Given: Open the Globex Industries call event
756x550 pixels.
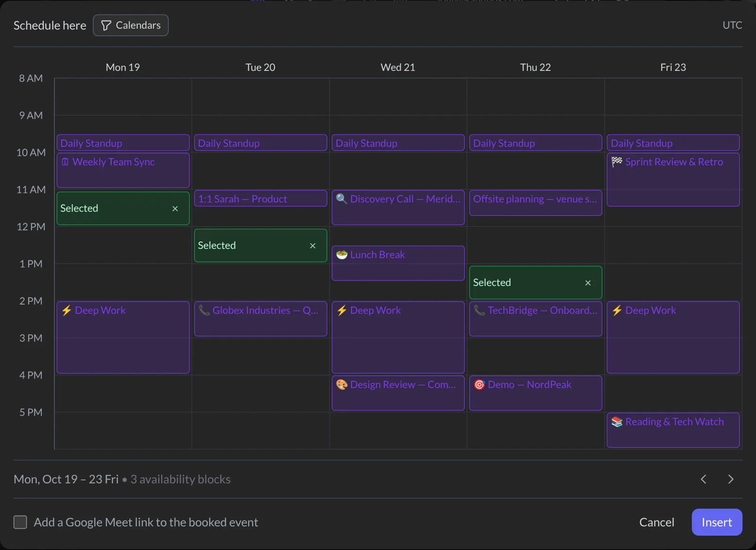Looking at the screenshot, I should pos(260,319).
